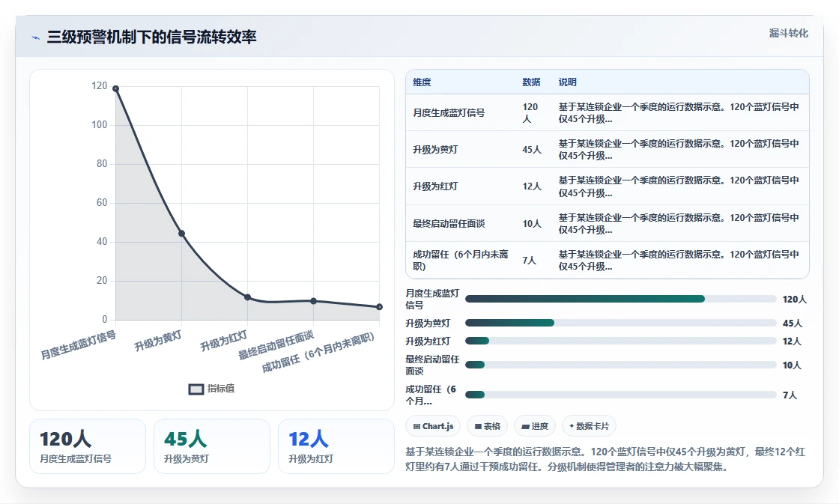The image size is (839, 504).
Task: Click the 120人 value right of progress bars
Action: (x=795, y=299)
